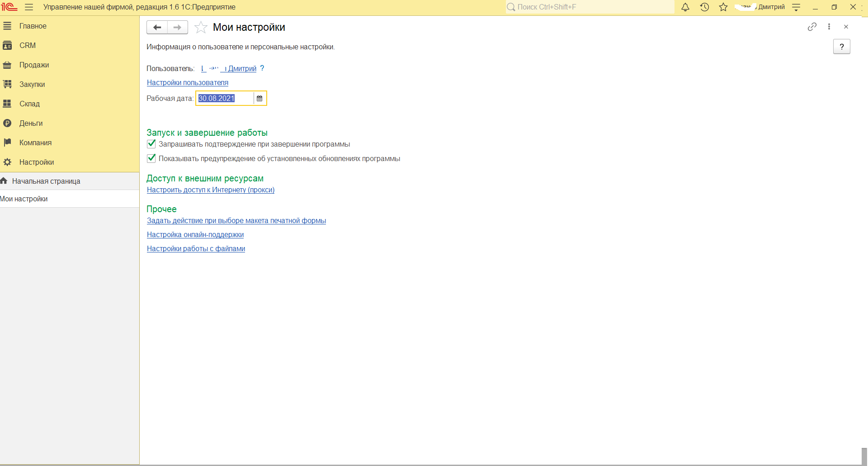Click the Компания flag icon
This screenshot has width=868, height=466.
[7, 143]
